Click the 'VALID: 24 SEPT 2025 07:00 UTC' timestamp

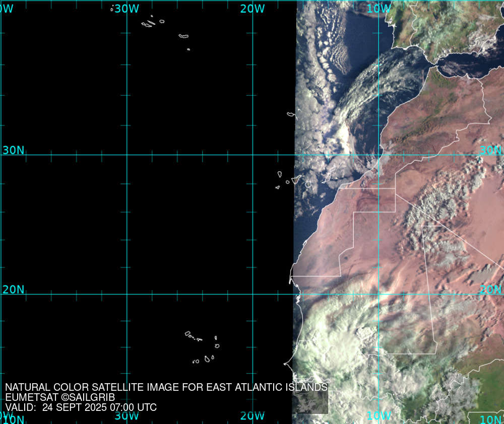point(81,407)
